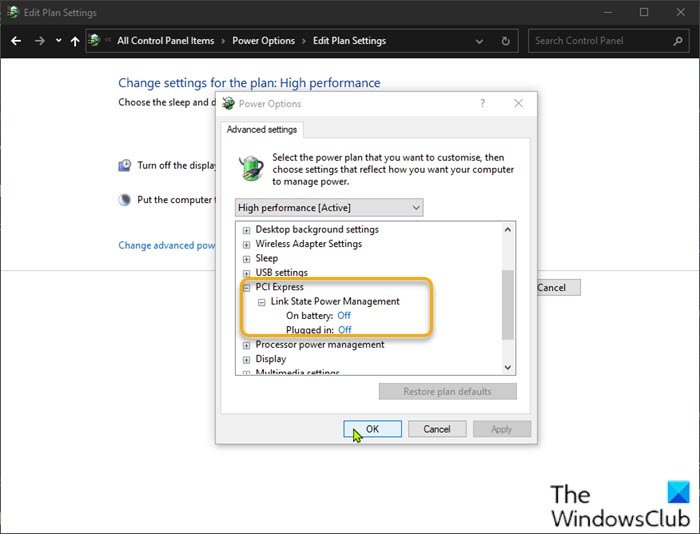Minimize the Edit Plan Settings window
The image size is (700, 534).
[x=608, y=13]
